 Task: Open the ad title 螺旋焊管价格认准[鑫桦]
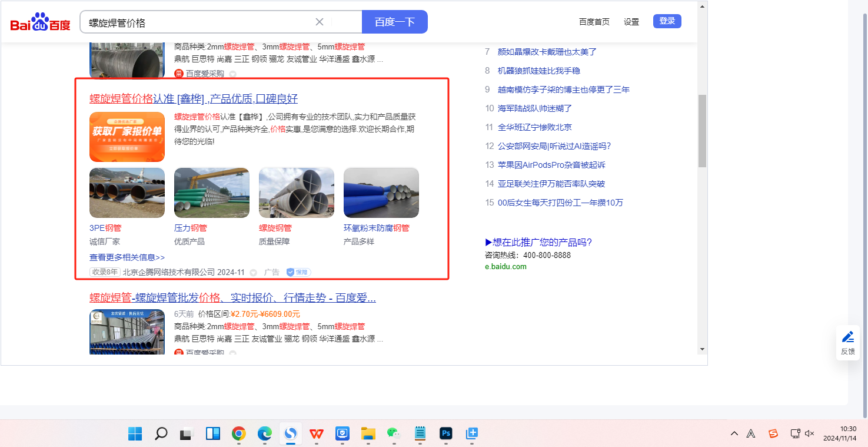point(194,98)
